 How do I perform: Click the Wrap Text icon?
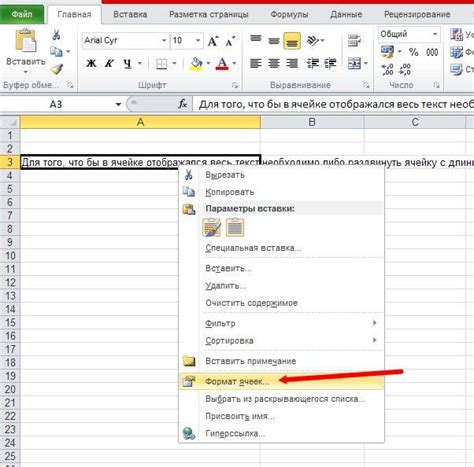[x=354, y=40]
